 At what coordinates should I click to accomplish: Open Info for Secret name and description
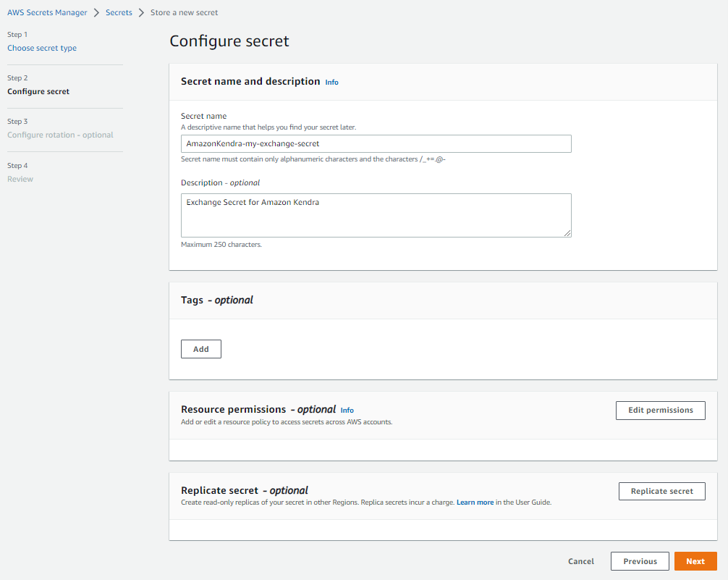click(331, 83)
